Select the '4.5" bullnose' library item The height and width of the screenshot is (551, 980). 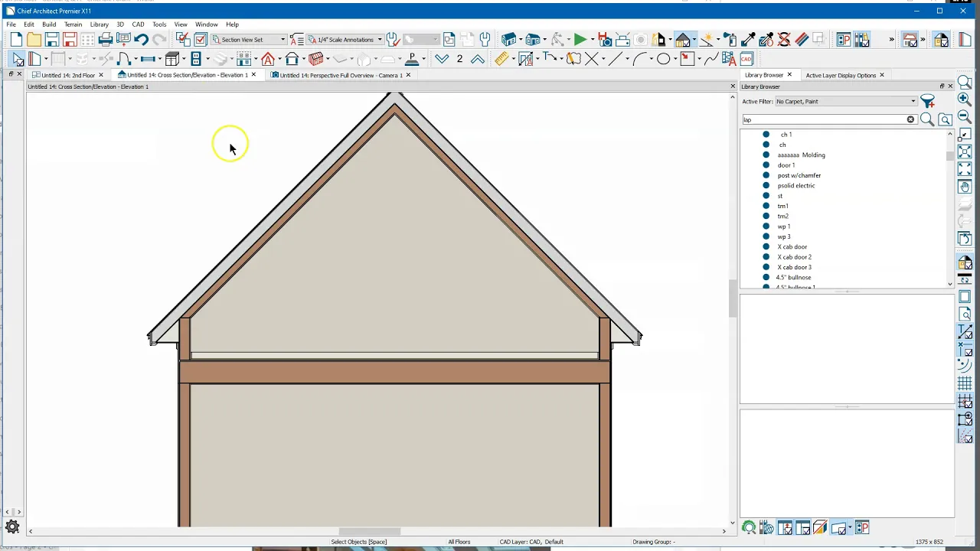793,277
